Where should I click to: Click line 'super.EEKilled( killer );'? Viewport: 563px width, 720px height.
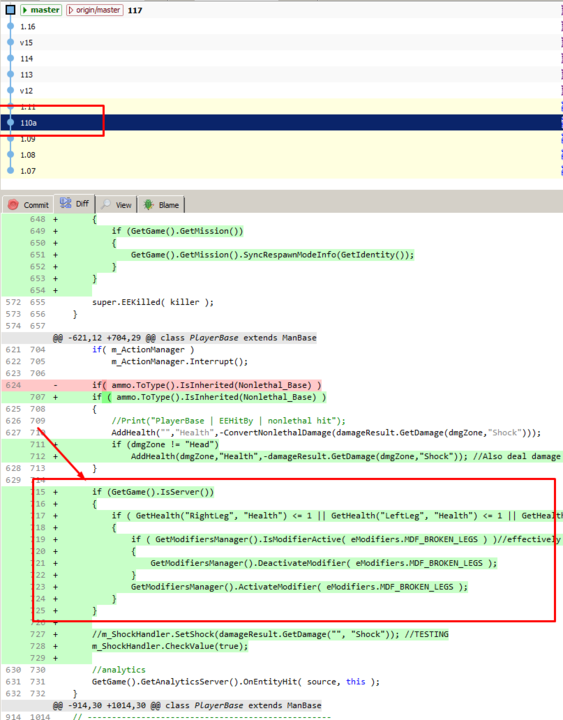(x=153, y=302)
